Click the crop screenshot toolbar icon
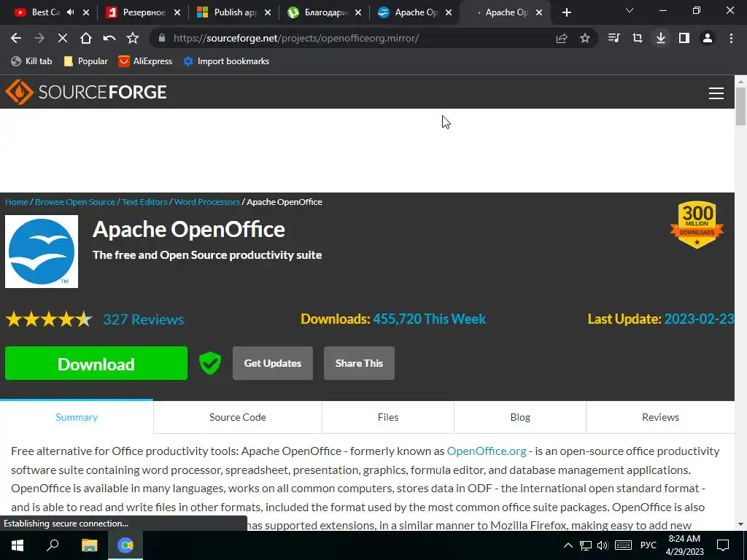 [638, 38]
